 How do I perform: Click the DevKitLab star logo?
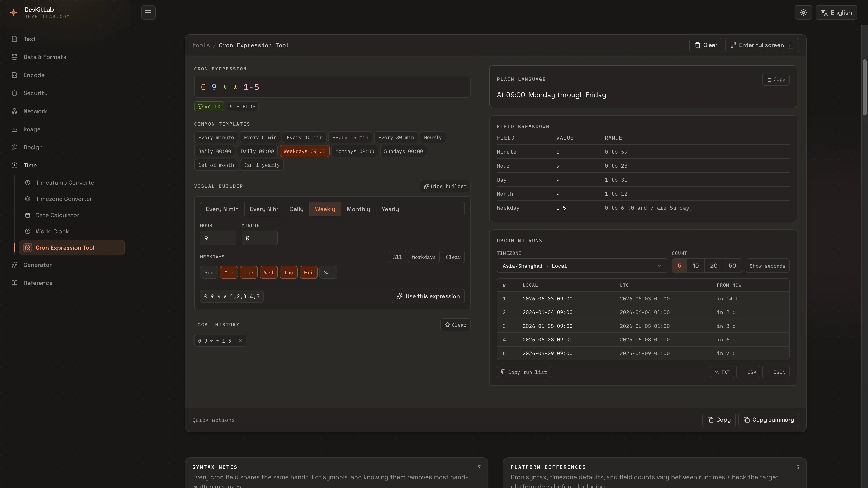[14, 12]
